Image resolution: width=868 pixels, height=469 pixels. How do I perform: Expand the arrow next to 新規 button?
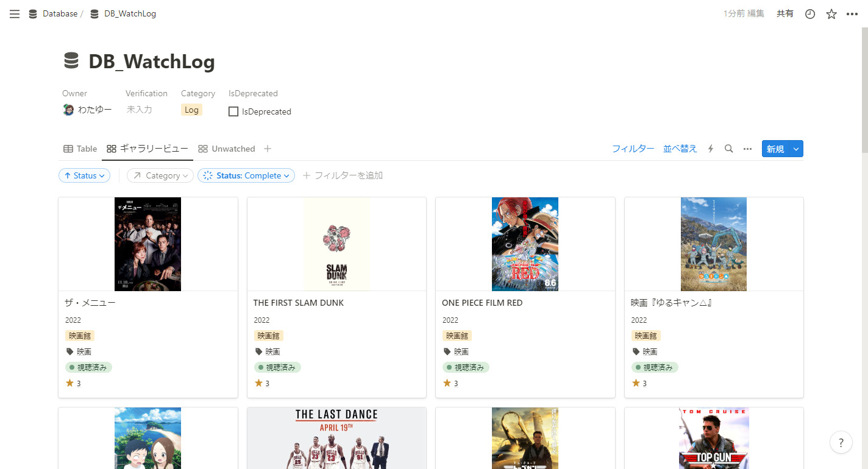796,149
